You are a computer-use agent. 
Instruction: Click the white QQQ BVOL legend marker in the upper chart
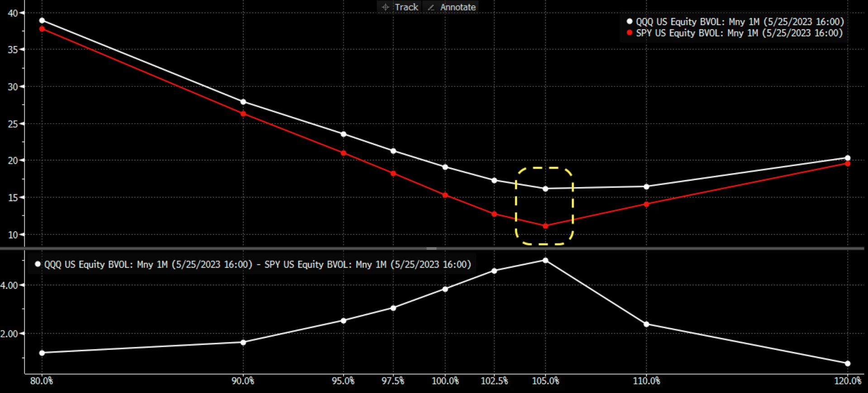click(629, 21)
